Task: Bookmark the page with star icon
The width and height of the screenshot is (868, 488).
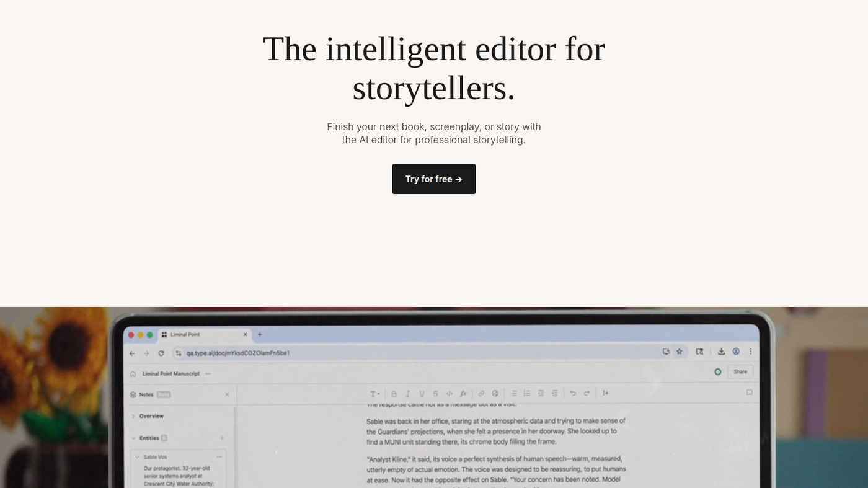Action: (x=680, y=352)
